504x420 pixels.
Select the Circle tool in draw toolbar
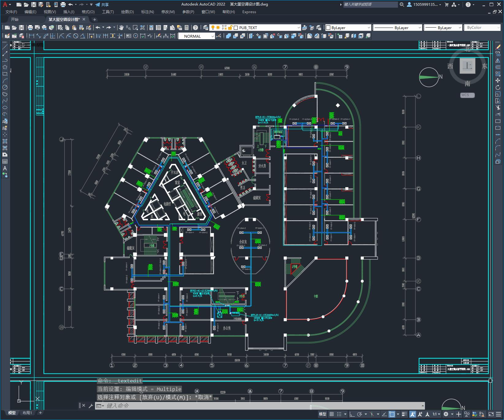5,87
